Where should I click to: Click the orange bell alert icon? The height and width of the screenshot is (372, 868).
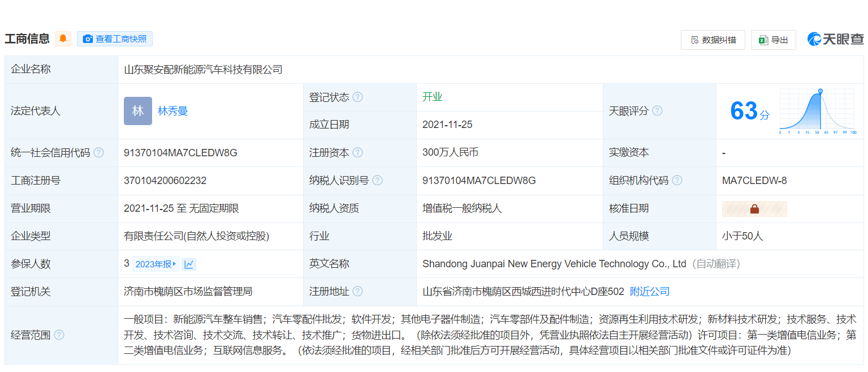tap(63, 39)
